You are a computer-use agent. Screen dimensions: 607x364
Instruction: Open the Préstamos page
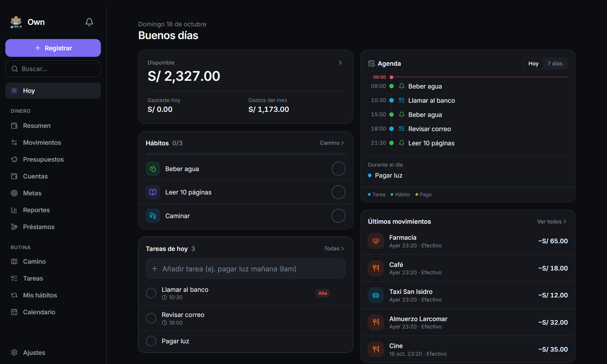pos(53,227)
